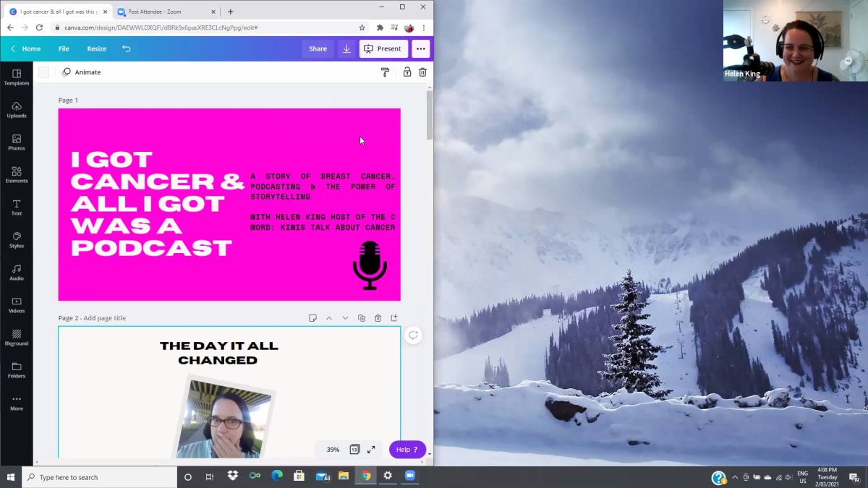Viewport: 868px width, 488px height.
Task: Click the undo arrow in Canva header
Action: (127, 48)
